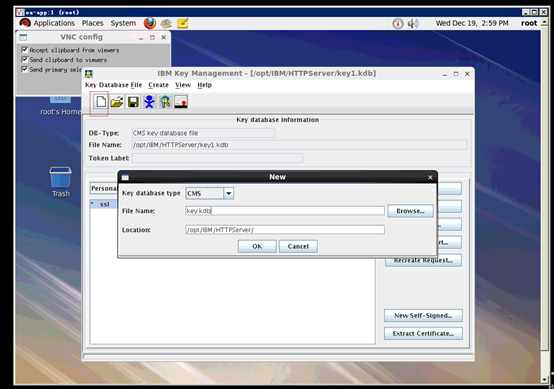Select the ssl certificate entry
Screen dimensions: 554x389
pyautogui.click(x=104, y=205)
